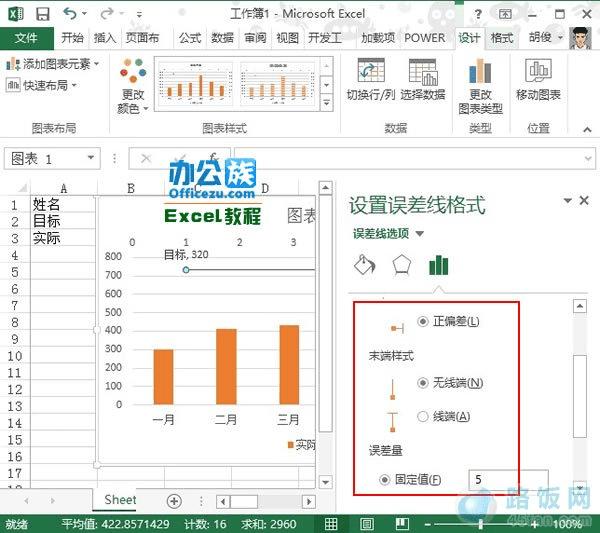Click Change Chart Type icon
Viewport: 600px width, 533px height.
(480, 71)
